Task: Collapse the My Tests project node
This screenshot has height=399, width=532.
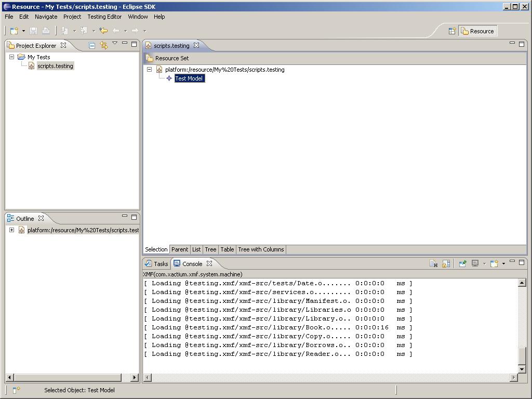Action: click(x=11, y=57)
